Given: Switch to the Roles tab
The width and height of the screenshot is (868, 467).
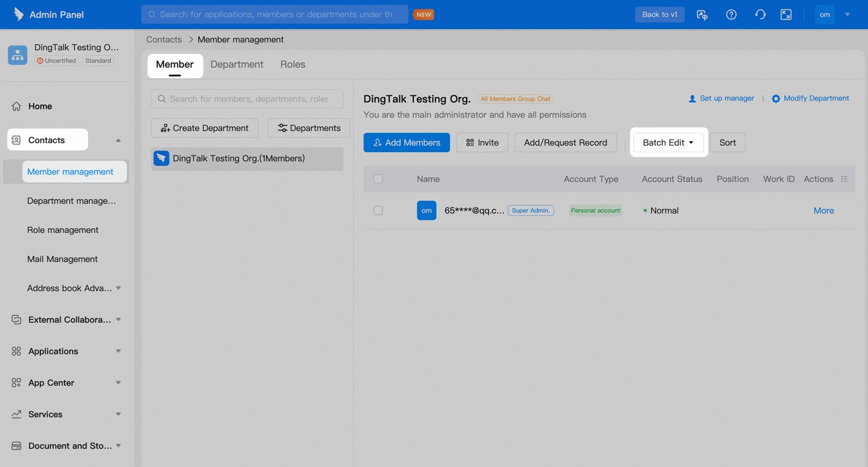Looking at the screenshot, I should pyautogui.click(x=293, y=64).
